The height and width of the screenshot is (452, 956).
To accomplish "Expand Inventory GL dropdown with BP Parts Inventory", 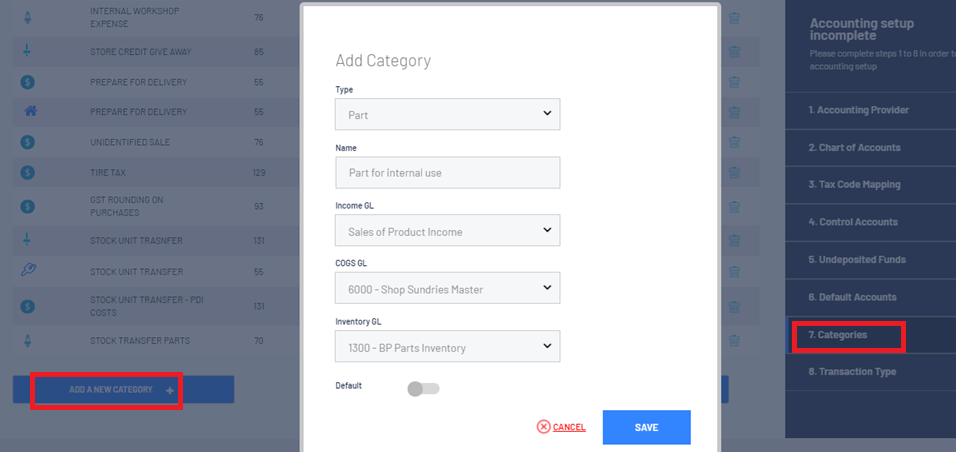I will (447, 347).
